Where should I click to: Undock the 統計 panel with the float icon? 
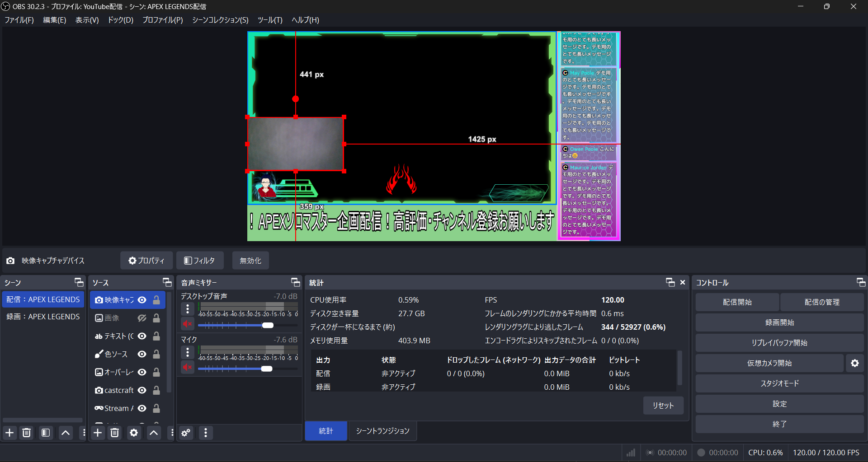(x=670, y=282)
